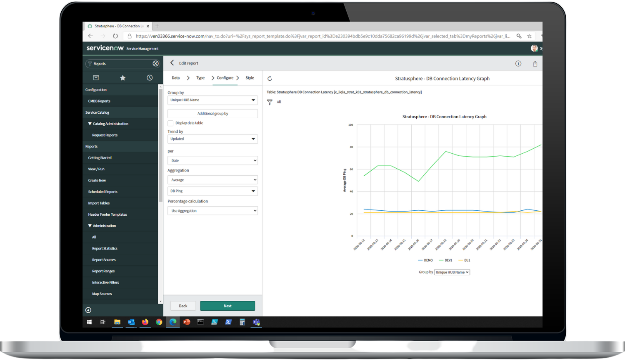Click the Back button
Screen dimensions: 625x364
point(183,306)
